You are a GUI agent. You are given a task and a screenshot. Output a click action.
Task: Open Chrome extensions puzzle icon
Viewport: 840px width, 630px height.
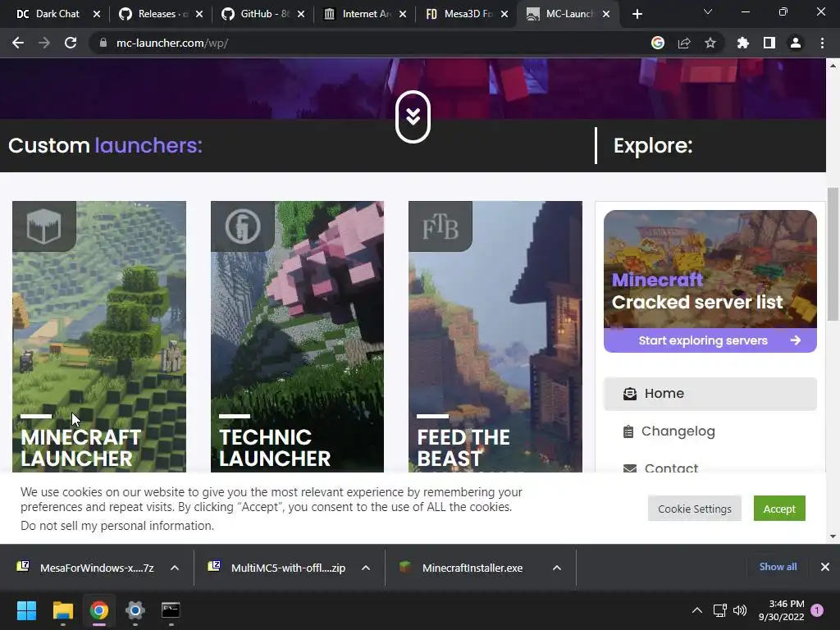(743, 43)
